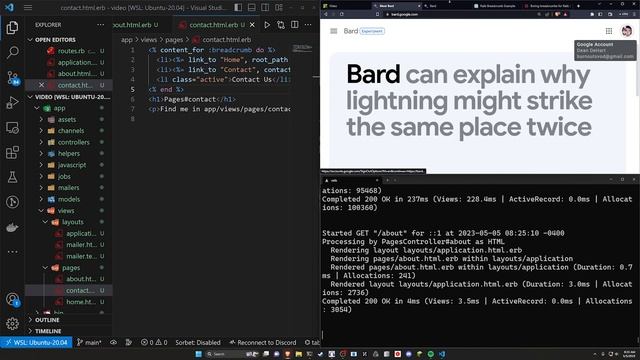Toggle the bottom Panel layout button
640x360 pixels.
click(252, 7)
